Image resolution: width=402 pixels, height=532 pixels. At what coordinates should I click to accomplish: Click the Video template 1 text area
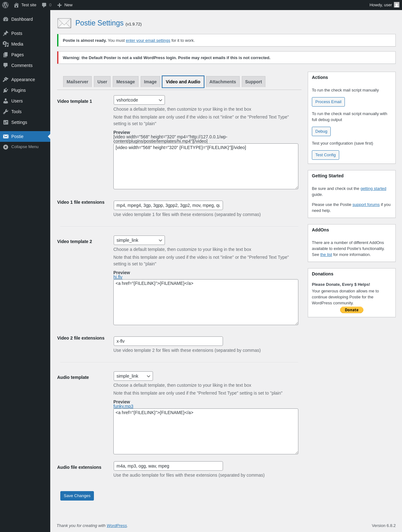[206, 166]
